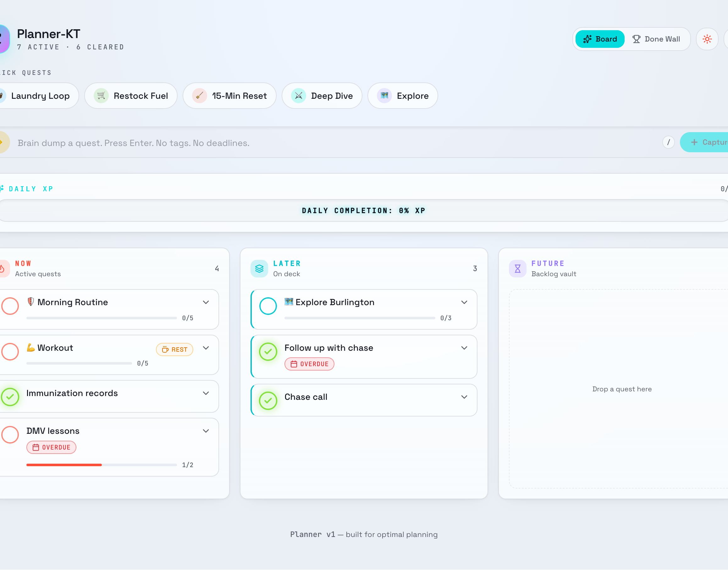Click the 15-Min Reset broom icon
728x570 pixels.
pyautogui.click(x=199, y=96)
